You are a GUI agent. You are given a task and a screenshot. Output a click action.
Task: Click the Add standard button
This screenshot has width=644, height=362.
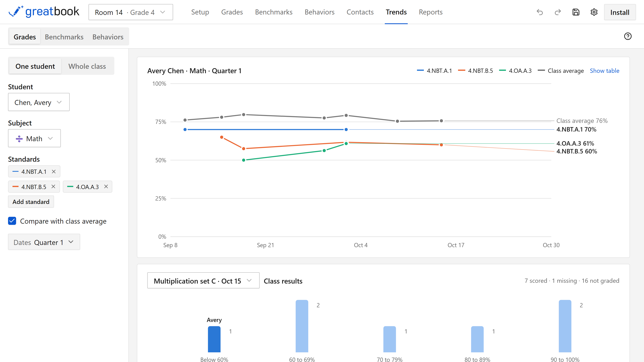[x=31, y=202]
